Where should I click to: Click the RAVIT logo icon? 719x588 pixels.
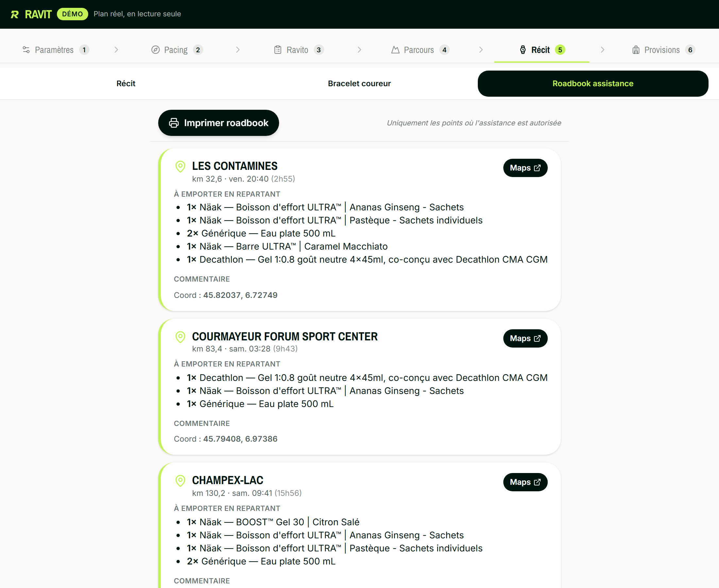(15, 14)
